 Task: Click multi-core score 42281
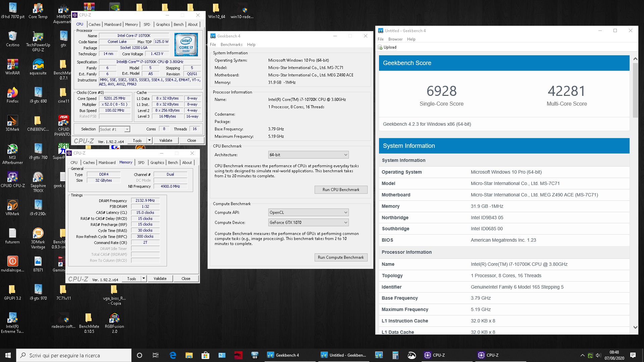coord(567,91)
